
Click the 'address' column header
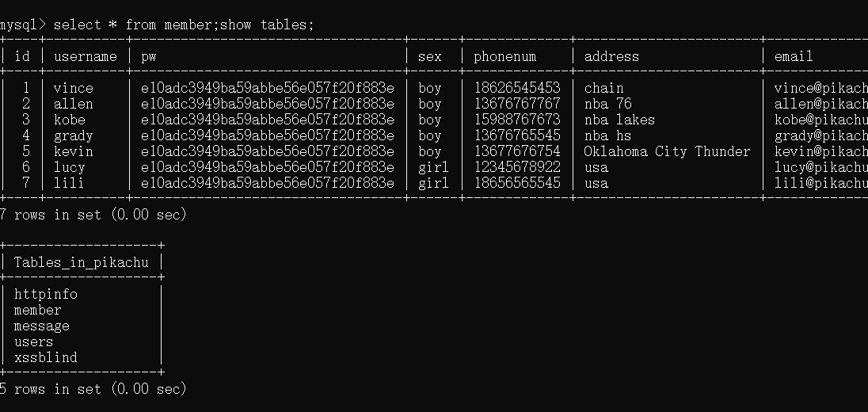[x=611, y=56]
